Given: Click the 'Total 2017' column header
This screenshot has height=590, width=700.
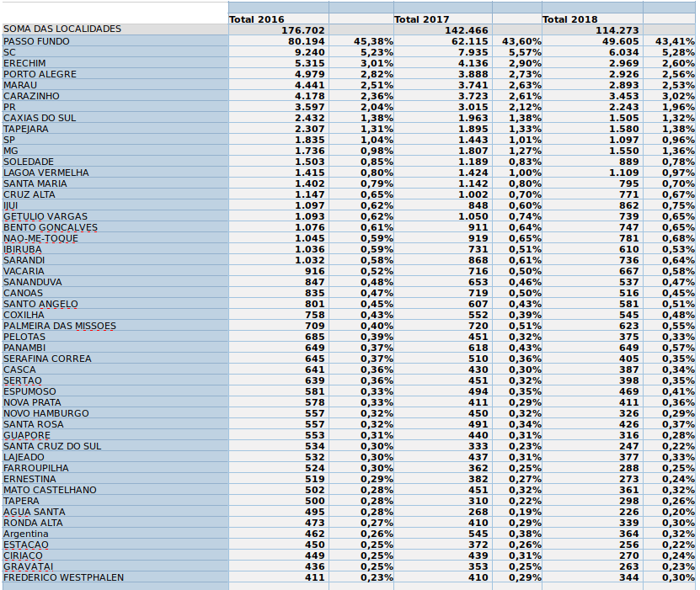Looking at the screenshot, I should 422,19.
